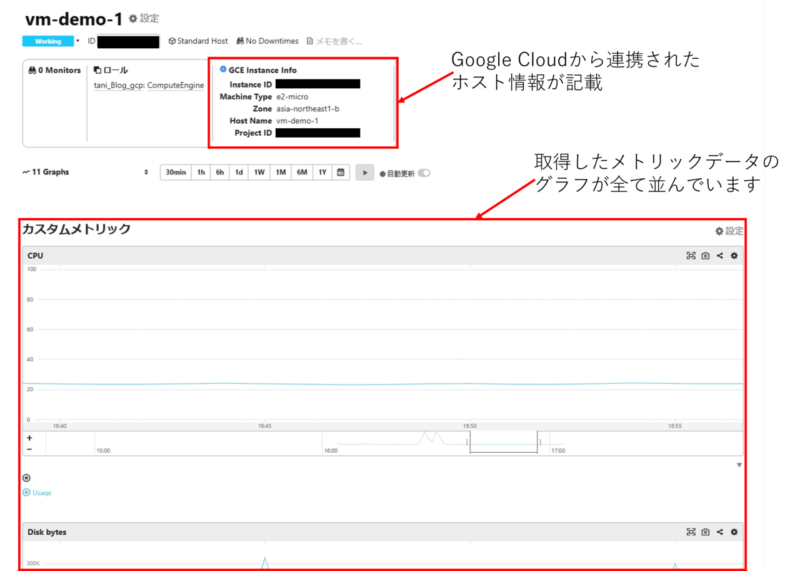Screen dimensions: 800x571
Task: Expand the 11 Graphs selector arrows
Action: [146, 172]
